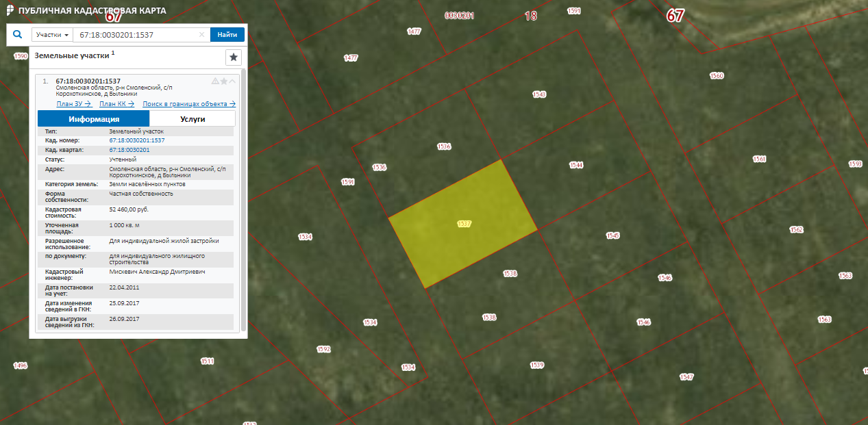Click ГКН change date 25.09.2017
This screenshot has width=868, height=425.
pyautogui.click(x=124, y=303)
